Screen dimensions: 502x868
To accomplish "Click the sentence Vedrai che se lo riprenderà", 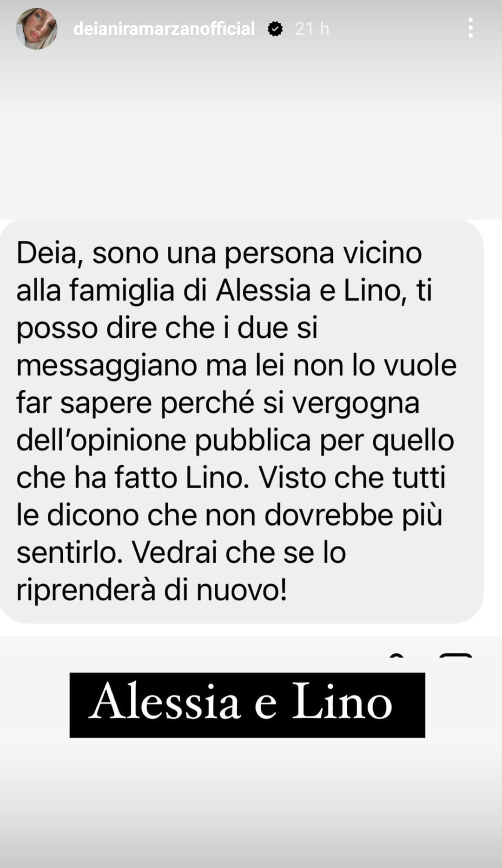I will 181,572.
